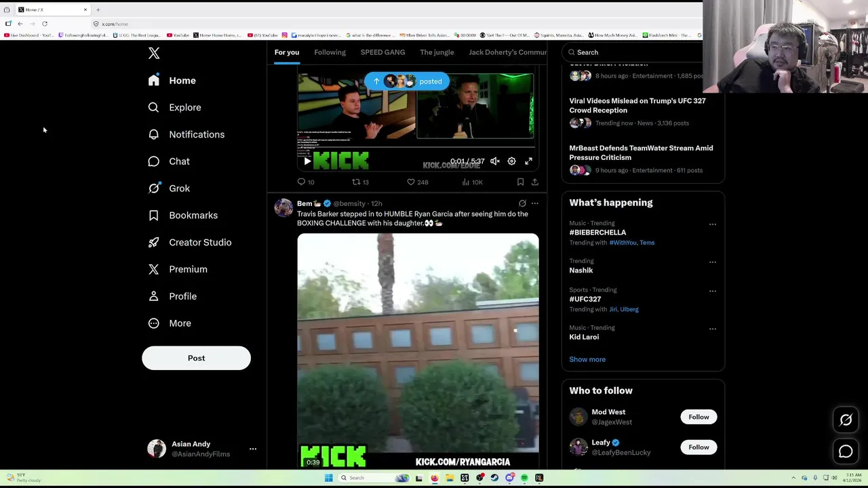The width and height of the screenshot is (868, 488).
Task: Like the post with 248 likes
Action: [417, 182]
